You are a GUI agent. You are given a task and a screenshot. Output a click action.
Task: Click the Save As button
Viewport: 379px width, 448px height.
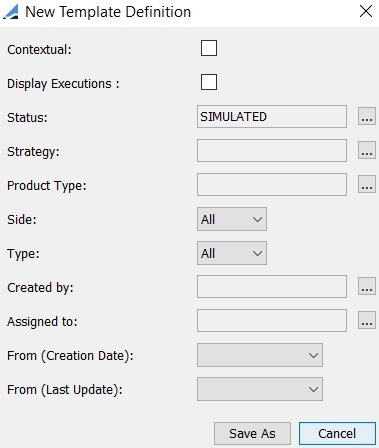click(252, 434)
